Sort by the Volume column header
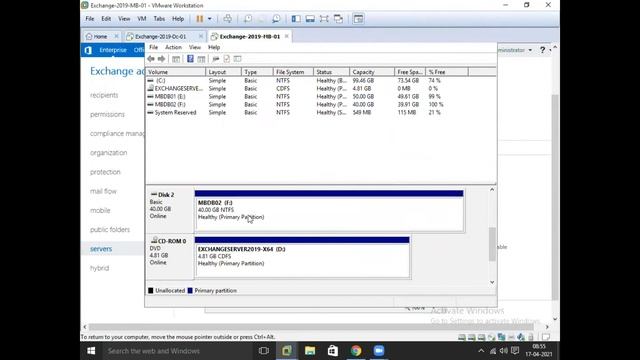The image size is (640, 360). pos(176,72)
